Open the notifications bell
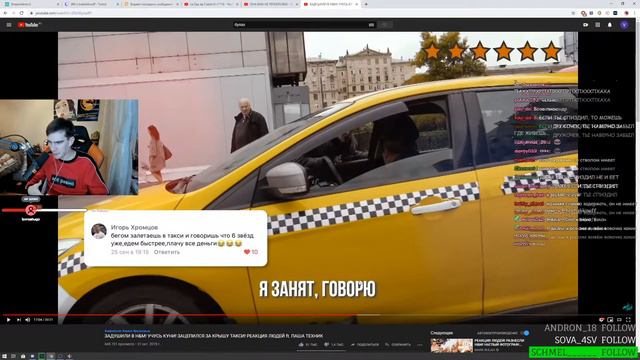This screenshot has width=640, height=360. (x=610, y=25)
